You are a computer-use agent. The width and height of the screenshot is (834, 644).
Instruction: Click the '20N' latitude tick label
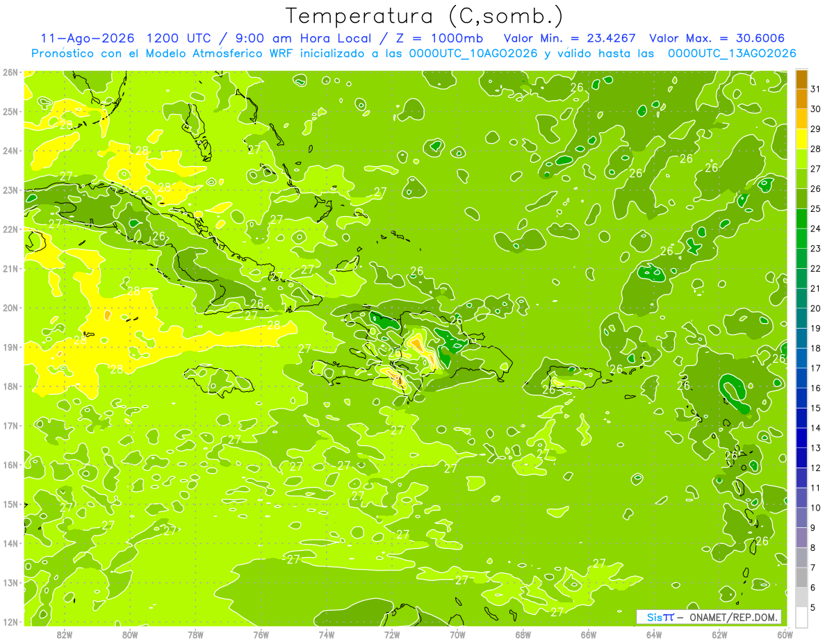(x=10, y=308)
